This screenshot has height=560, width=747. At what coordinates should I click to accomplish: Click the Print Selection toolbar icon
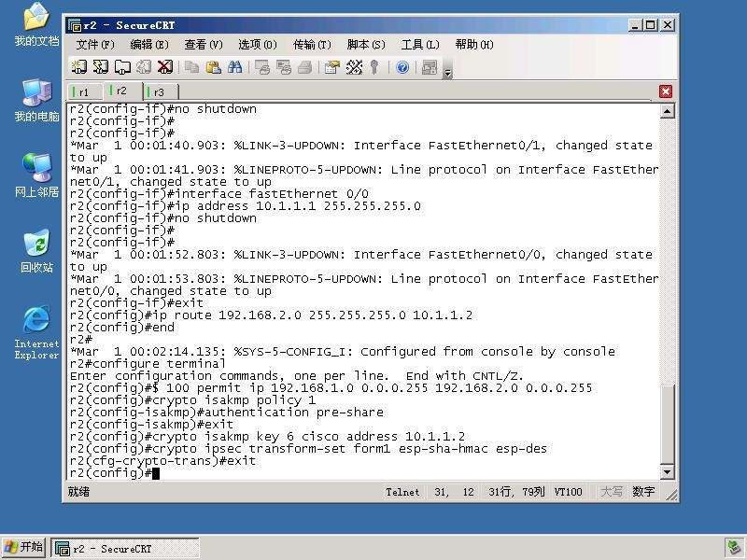(x=284, y=67)
